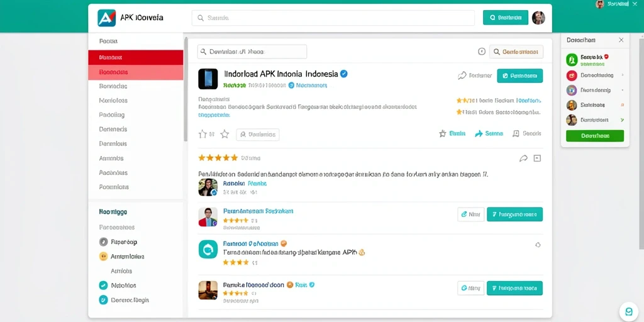Click the red round icon in the right popup list
The height and width of the screenshot is (322, 644).
click(x=572, y=75)
